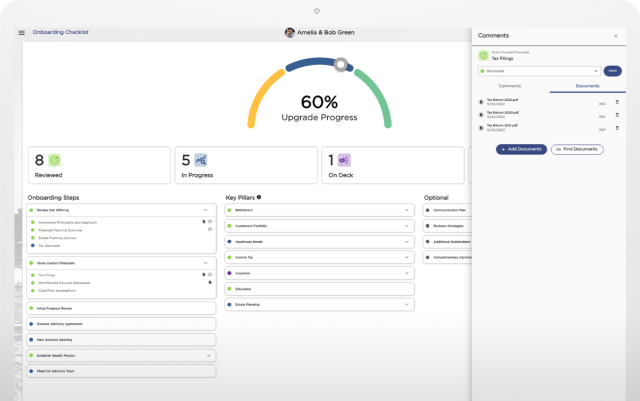
Task: Click the In Progress chart icon
Action: 201,160
